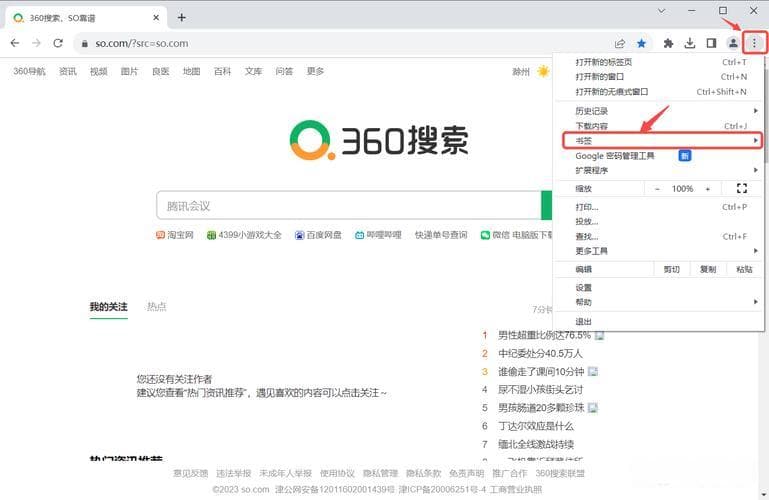Select 查找... from the menu
769x500 pixels.
659,236
